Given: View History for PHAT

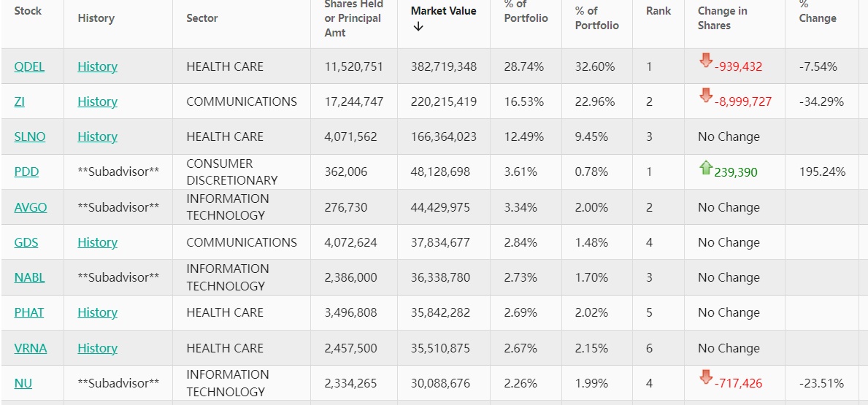Looking at the screenshot, I should 97,312.
